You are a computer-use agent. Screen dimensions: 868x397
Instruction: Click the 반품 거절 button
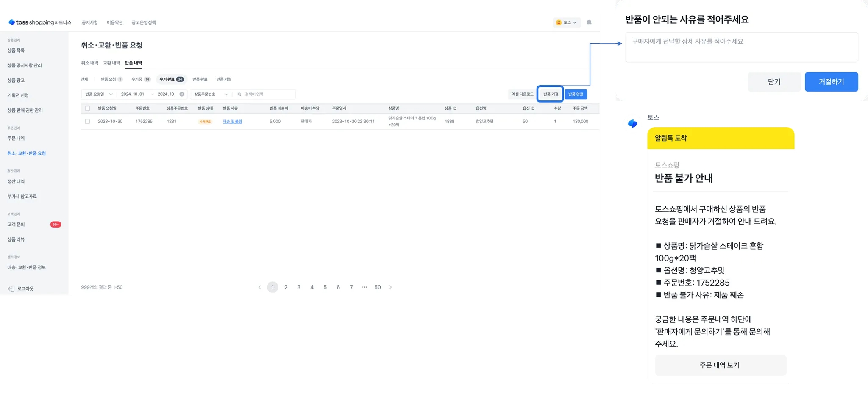(x=550, y=94)
